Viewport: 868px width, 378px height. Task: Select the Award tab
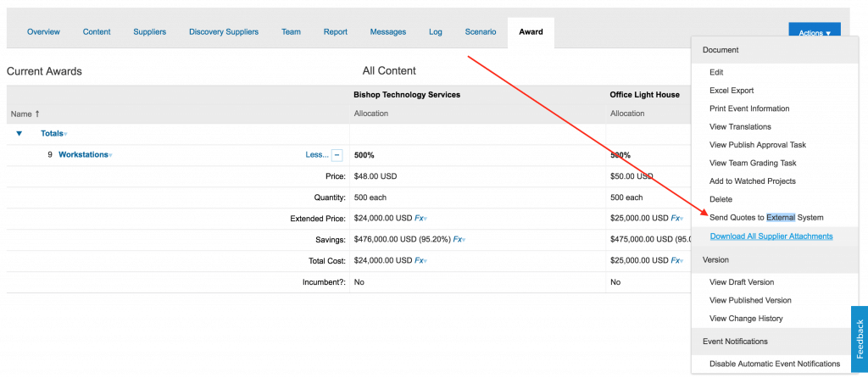(531, 31)
